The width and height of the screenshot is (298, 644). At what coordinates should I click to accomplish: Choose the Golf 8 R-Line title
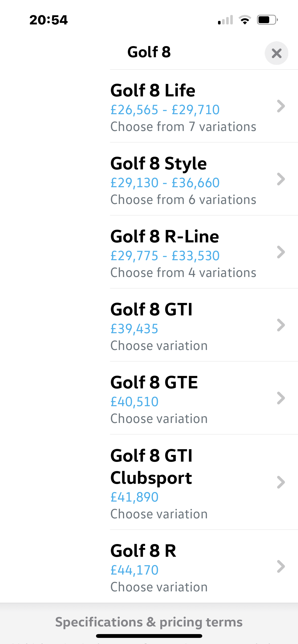(x=165, y=237)
